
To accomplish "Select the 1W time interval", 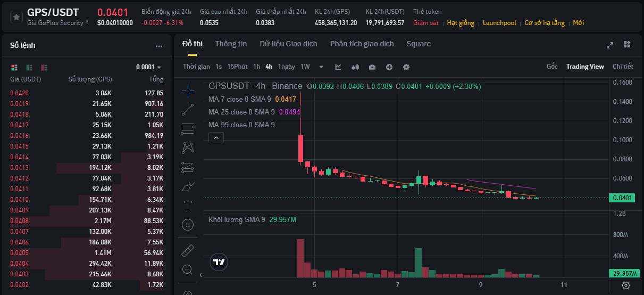I will pos(305,67).
